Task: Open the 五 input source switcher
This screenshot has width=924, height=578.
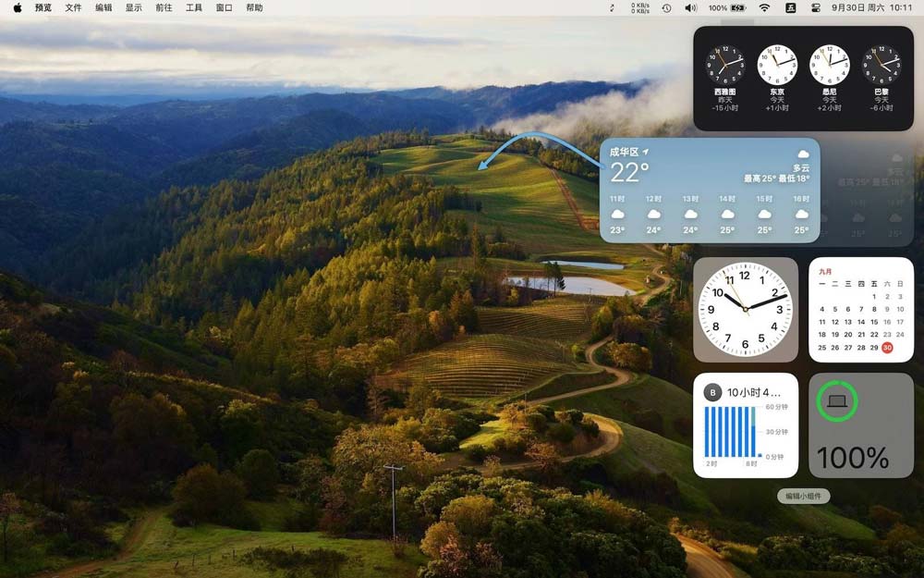Action: coord(791,7)
